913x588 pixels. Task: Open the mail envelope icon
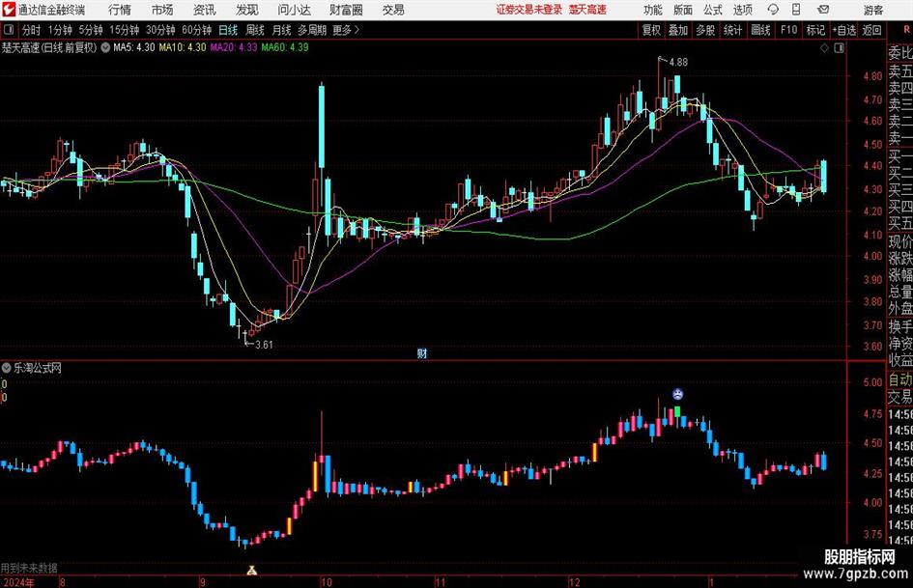coord(823,10)
